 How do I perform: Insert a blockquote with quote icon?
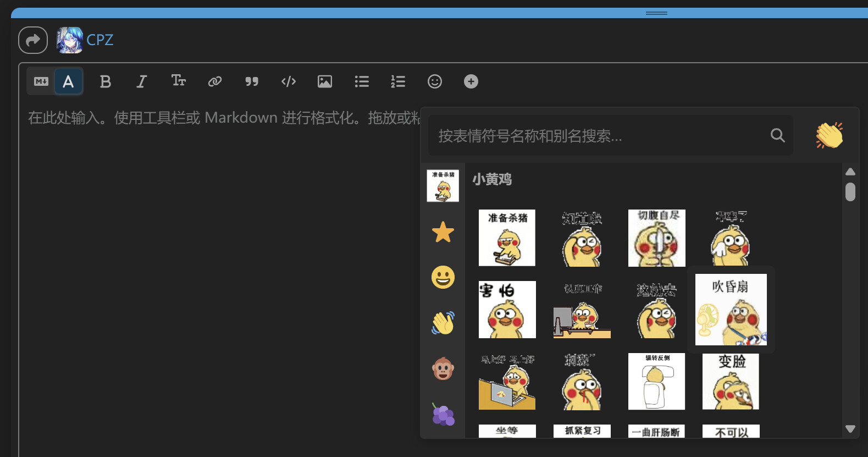pos(251,82)
